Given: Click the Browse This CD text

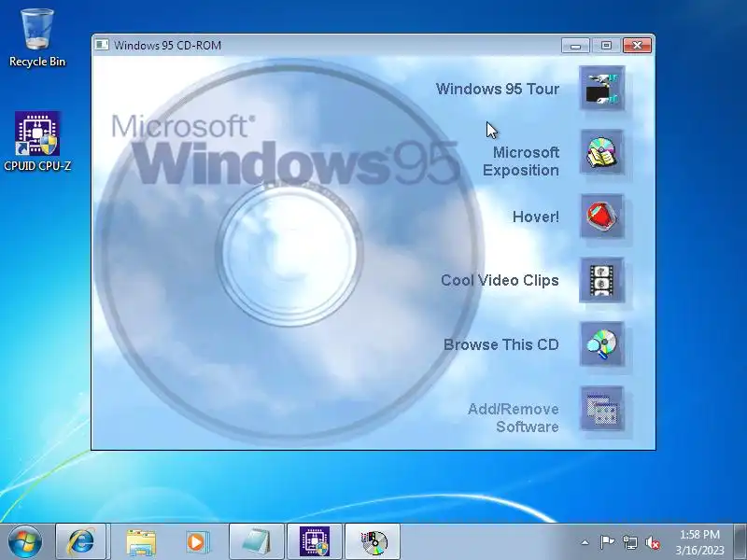Looking at the screenshot, I should click(x=501, y=344).
